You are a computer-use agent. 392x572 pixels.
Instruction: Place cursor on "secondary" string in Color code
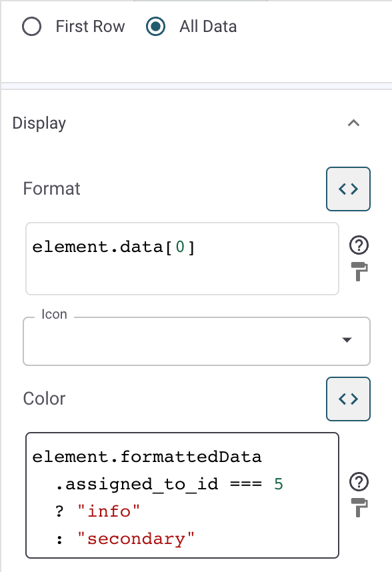click(136, 539)
